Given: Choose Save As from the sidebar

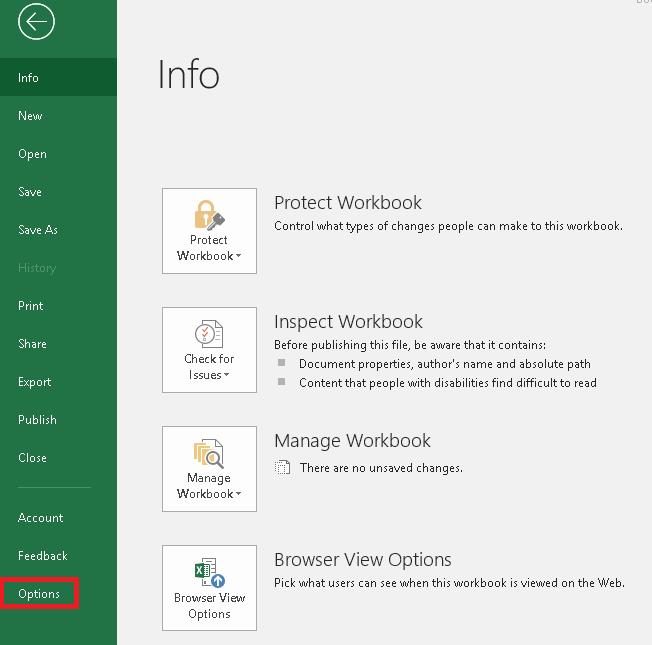Looking at the screenshot, I should point(38,230).
